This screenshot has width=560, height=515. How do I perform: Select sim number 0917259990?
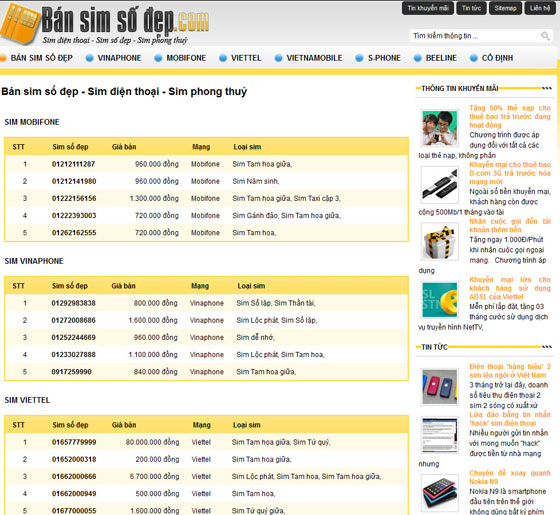point(71,372)
